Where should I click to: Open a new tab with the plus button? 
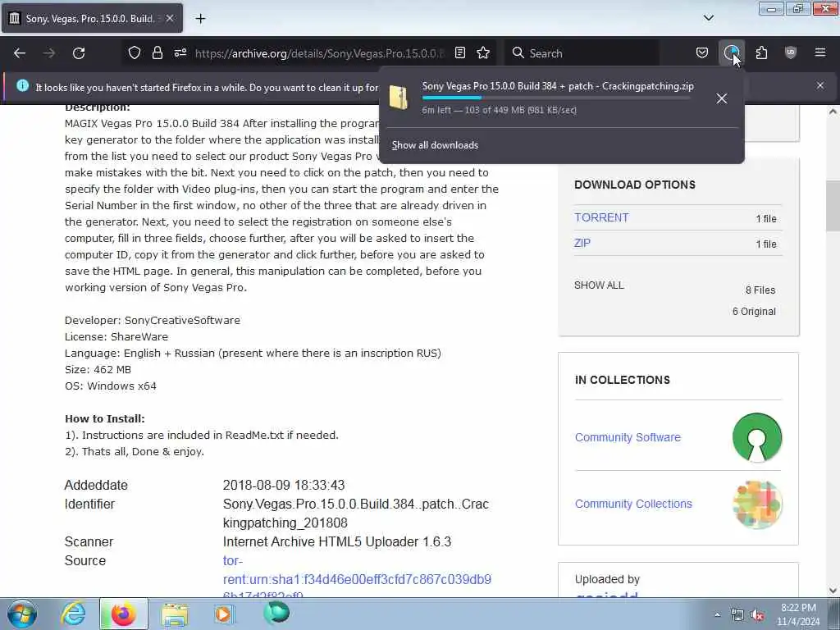pos(200,18)
